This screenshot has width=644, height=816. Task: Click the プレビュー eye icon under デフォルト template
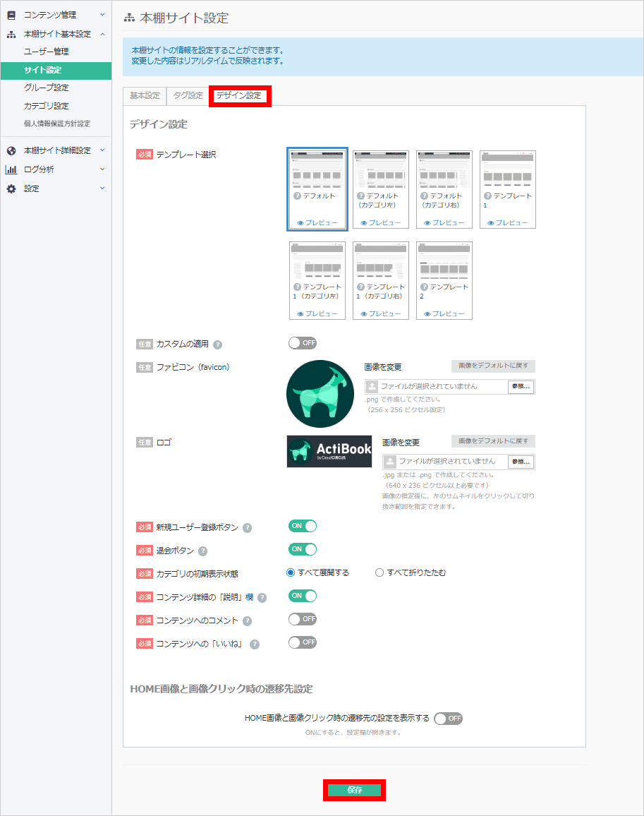[299, 221]
